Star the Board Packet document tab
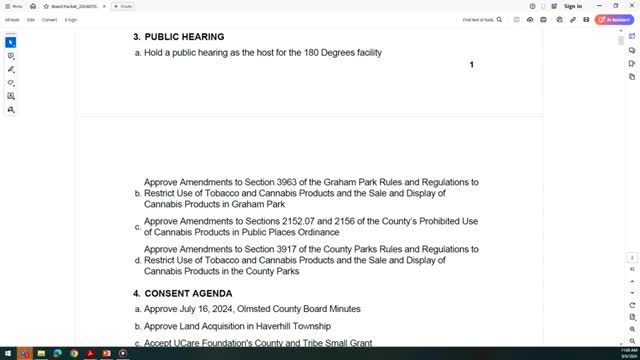Viewport: 640px width, 360px height. point(46,7)
